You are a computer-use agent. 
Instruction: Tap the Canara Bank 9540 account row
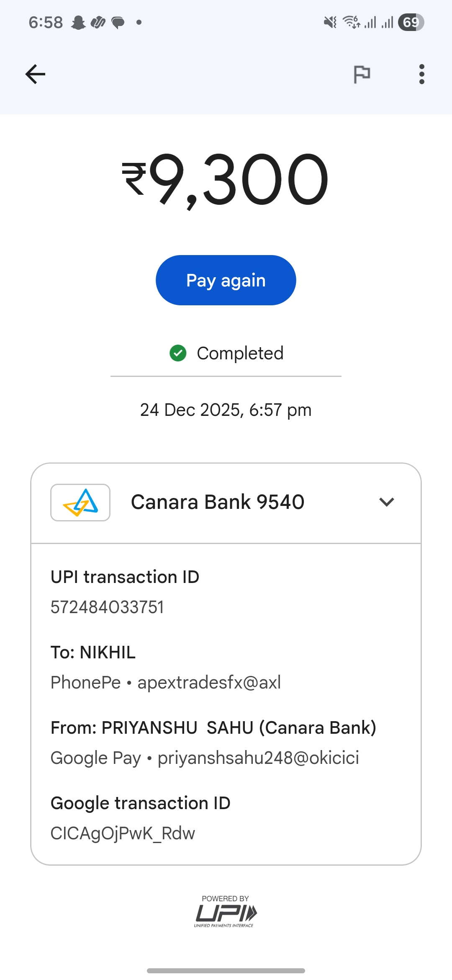click(218, 502)
